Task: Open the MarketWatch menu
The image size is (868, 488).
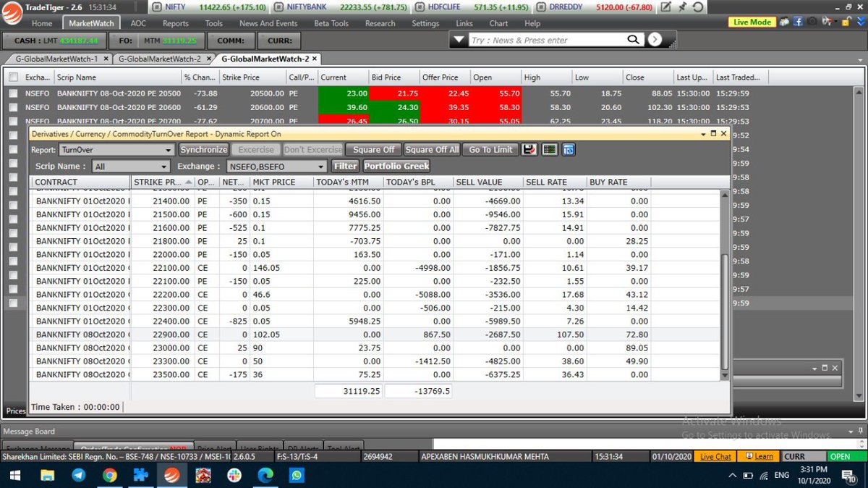Action: coord(90,23)
